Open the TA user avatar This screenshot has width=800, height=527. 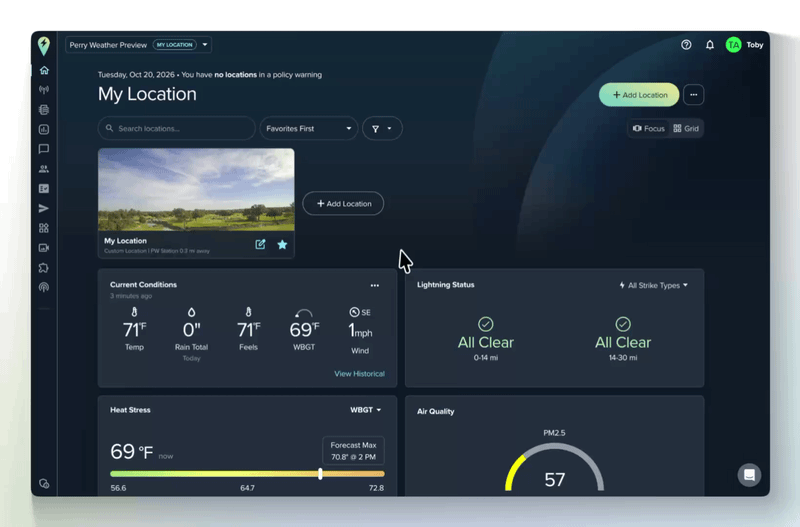point(734,45)
